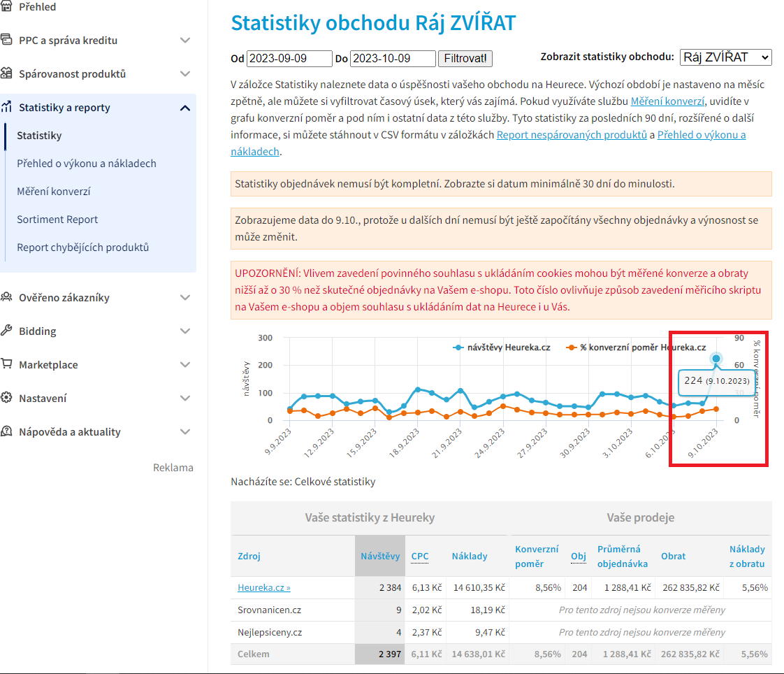Open Report nespárovaných produktů link
Viewport: 784px width, 674px height.
(572, 135)
